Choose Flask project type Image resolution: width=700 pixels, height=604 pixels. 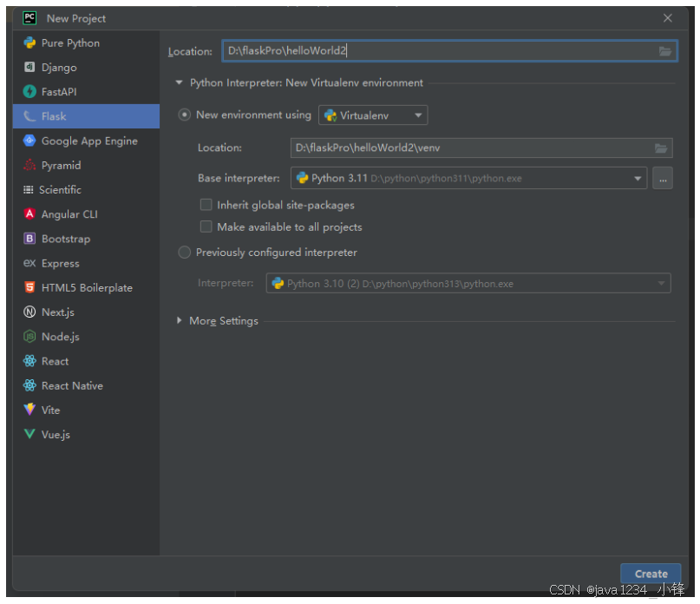click(x=86, y=116)
